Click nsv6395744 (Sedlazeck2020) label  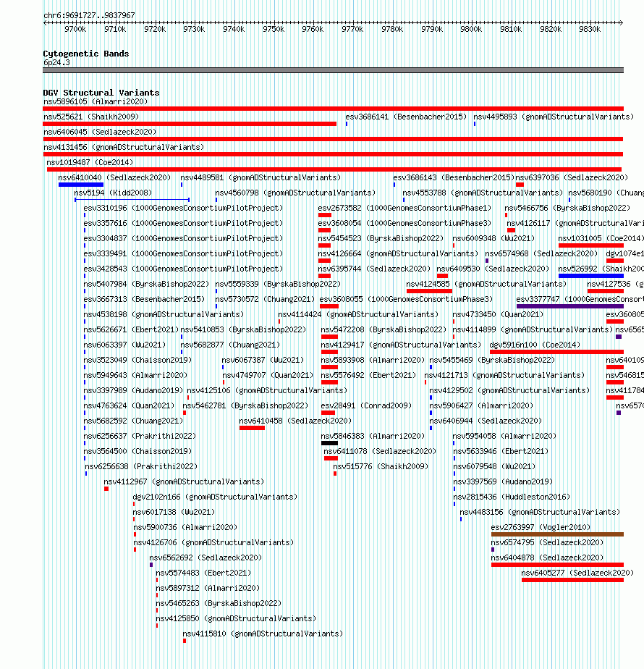pyautogui.click(x=374, y=269)
